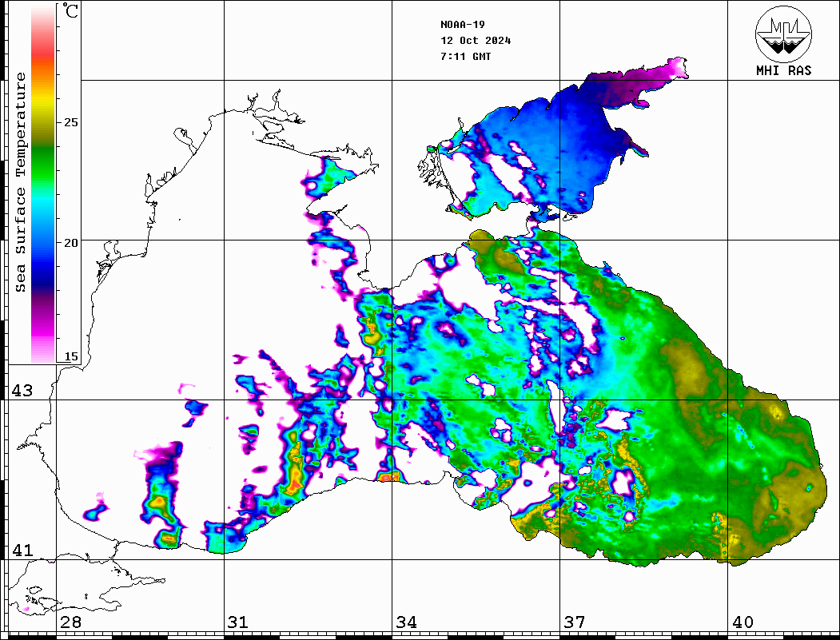This screenshot has height=640, width=840.
Task: Click the '7:11 GMT' time text
Action: tap(465, 56)
